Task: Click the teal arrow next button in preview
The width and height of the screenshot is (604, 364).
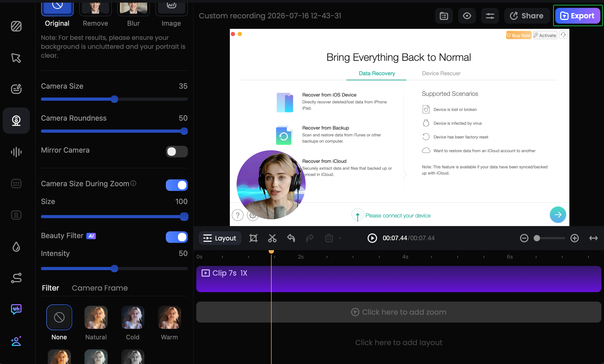Action: tap(558, 215)
